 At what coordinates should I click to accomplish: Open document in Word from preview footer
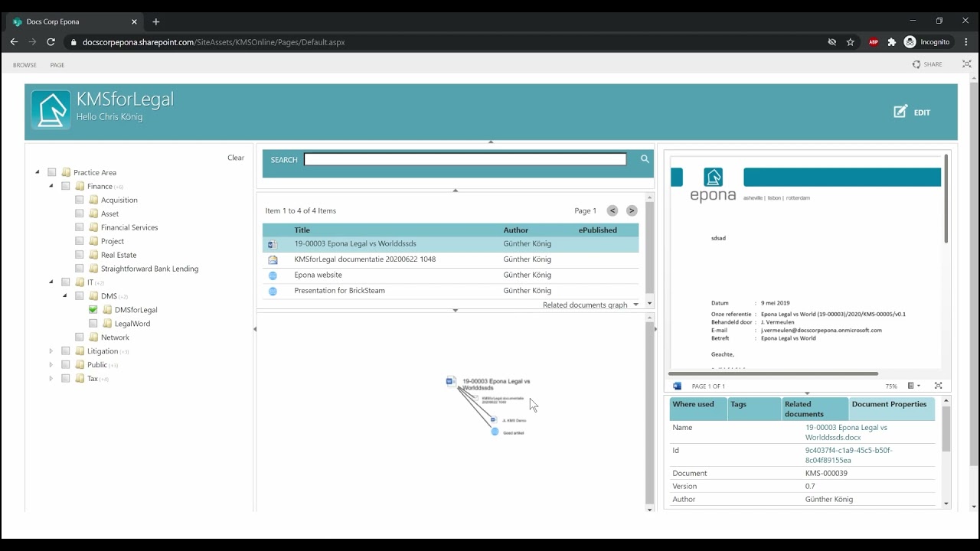pos(677,386)
